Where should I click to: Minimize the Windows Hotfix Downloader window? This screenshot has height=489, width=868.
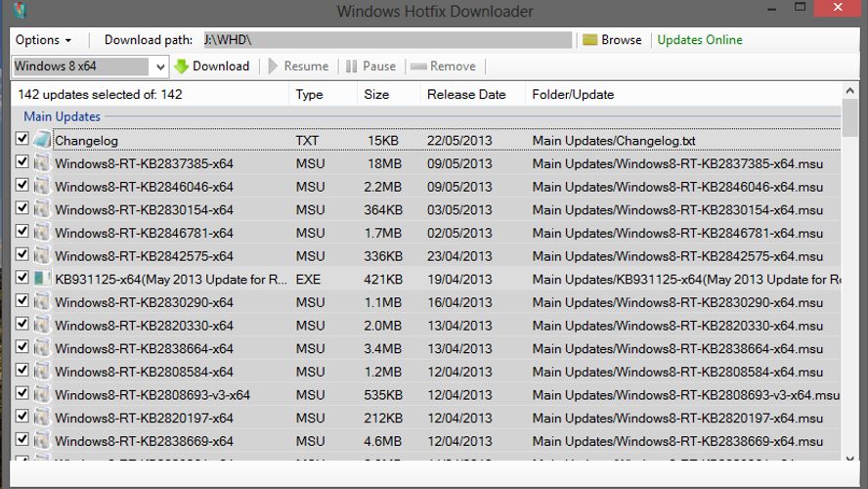771,8
